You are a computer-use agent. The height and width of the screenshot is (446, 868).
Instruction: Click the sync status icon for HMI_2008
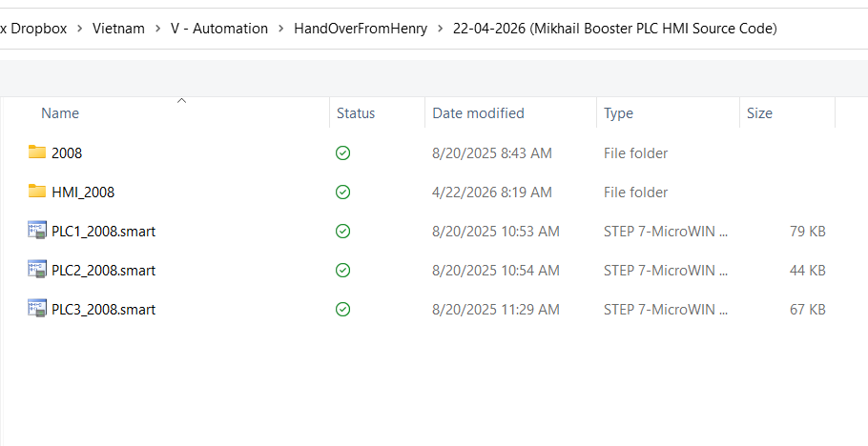[342, 192]
